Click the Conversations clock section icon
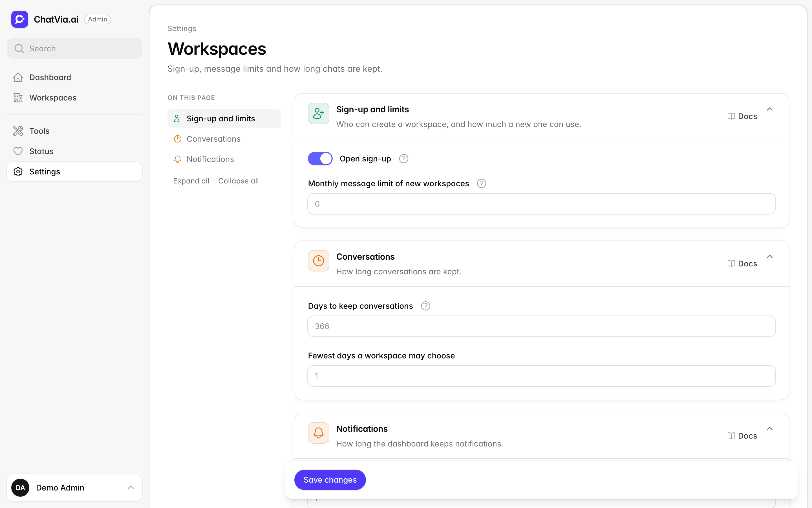The height and width of the screenshot is (508, 812). (x=318, y=261)
